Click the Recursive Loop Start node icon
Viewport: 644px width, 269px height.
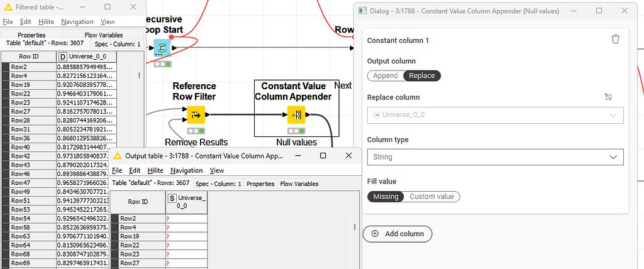pos(162,48)
